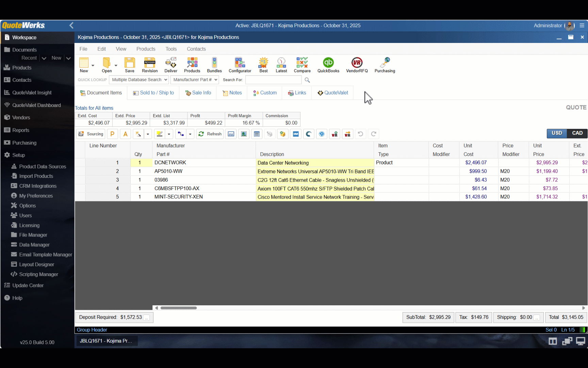Open QuoteValet Dashboard in sidebar
The height and width of the screenshot is (368, 588).
coord(36,105)
